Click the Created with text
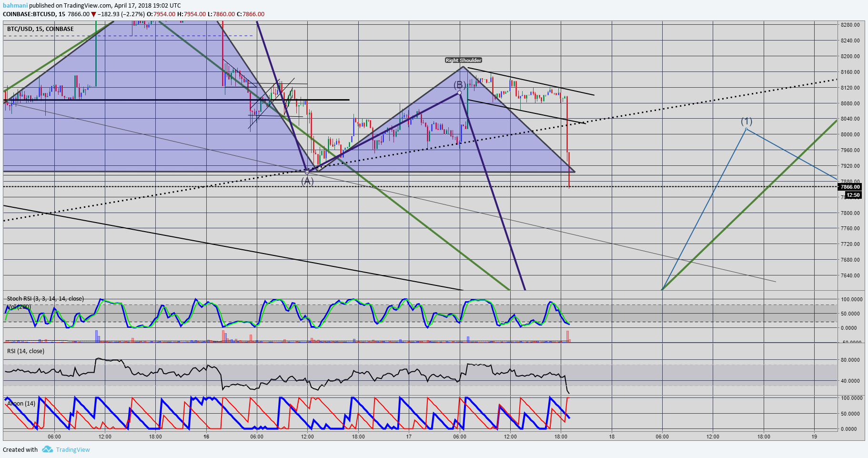This screenshot has width=868, height=458. (x=20, y=449)
